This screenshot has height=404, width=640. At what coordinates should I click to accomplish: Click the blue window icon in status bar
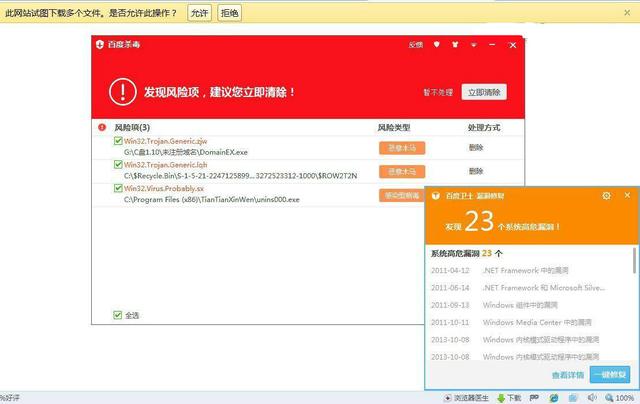point(573,398)
